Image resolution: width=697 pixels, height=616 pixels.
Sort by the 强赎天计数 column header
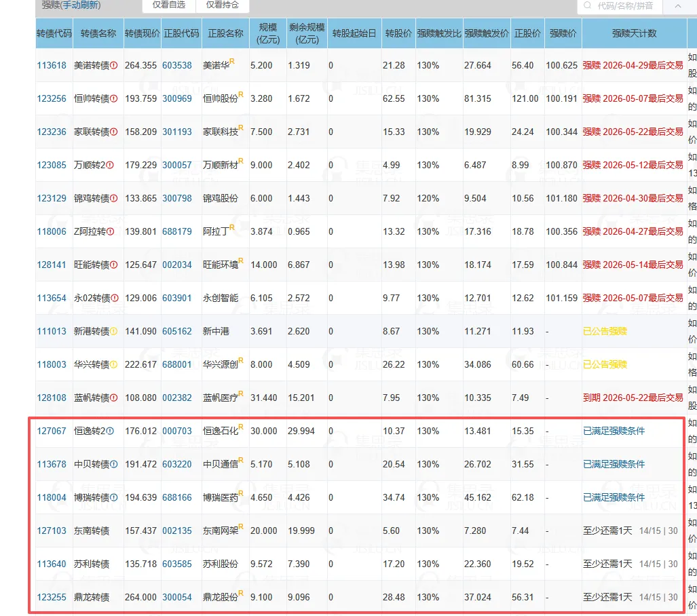tap(635, 33)
